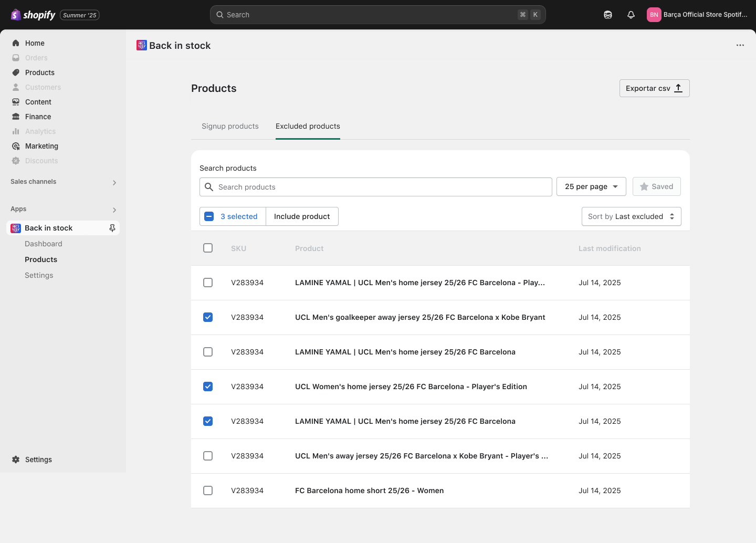The image size is (756, 543).
Task: Open the three-dot more actions menu
Action: (740, 45)
